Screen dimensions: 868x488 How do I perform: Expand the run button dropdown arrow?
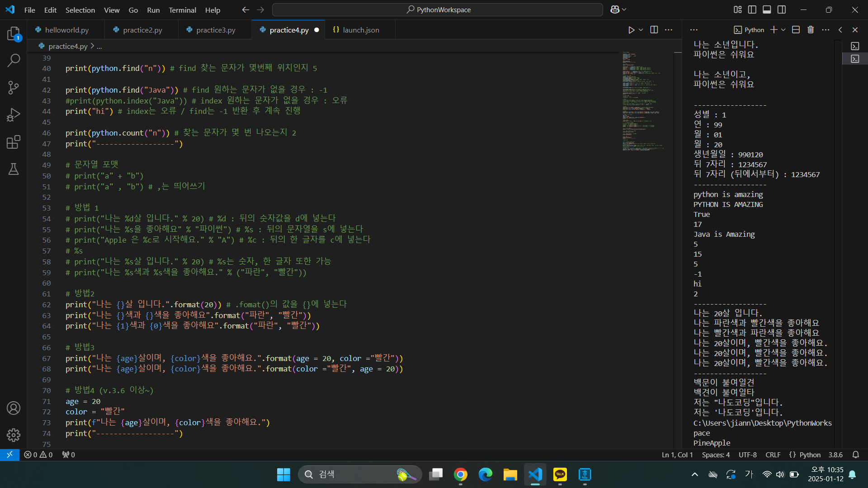pos(641,30)
